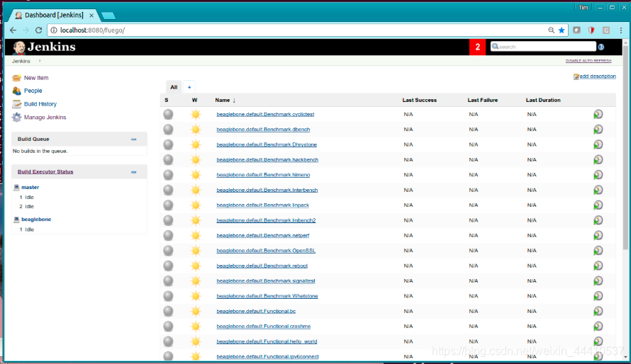Collapse the Build Queue panel
Image resolution: width=631 pixels, height=364 pixels.
133,139
